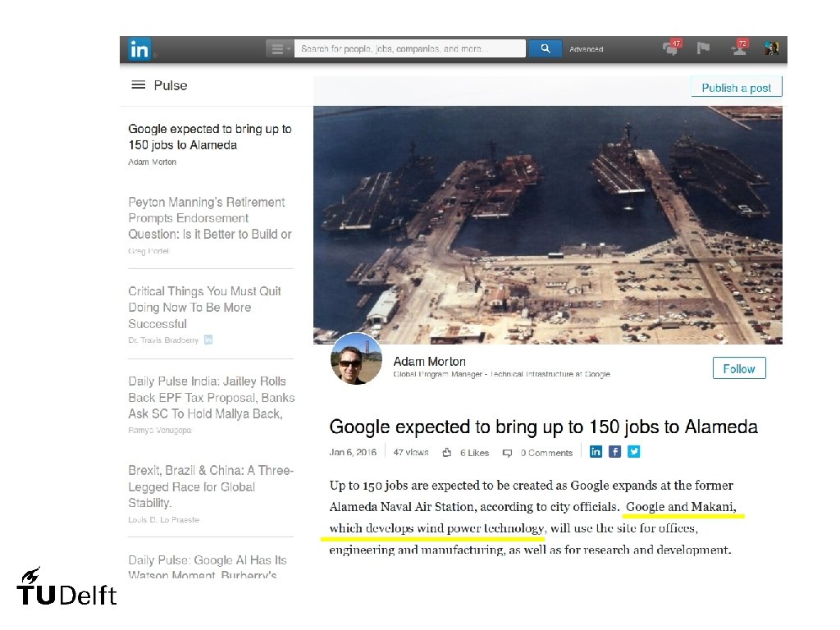Click the 47 views count
This screenshot has width=840, height=630.
[411, 453]
